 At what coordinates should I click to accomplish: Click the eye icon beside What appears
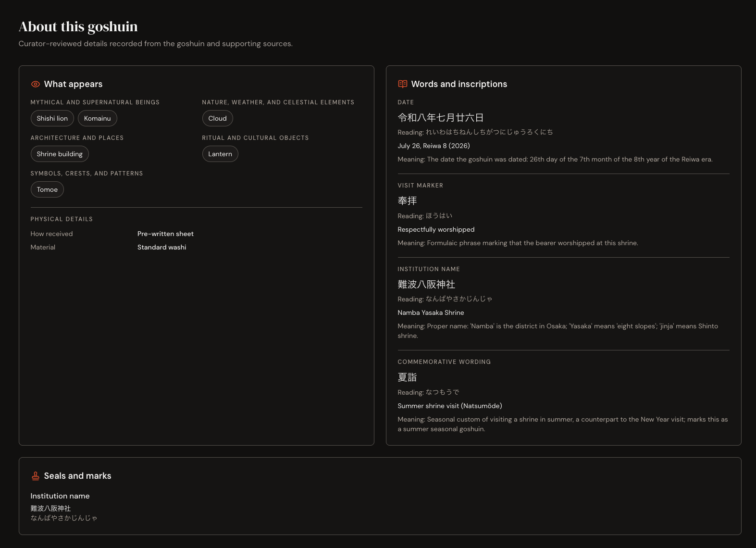[x=36, y=84]
